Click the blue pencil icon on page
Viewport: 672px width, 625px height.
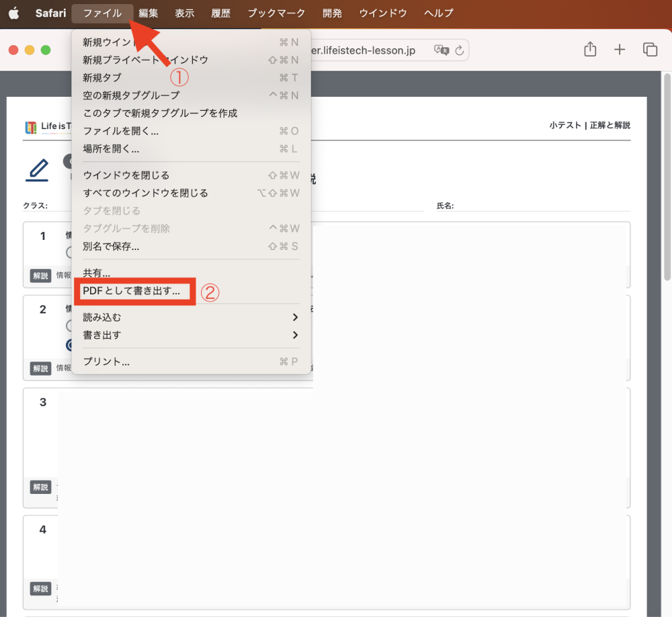37,170
